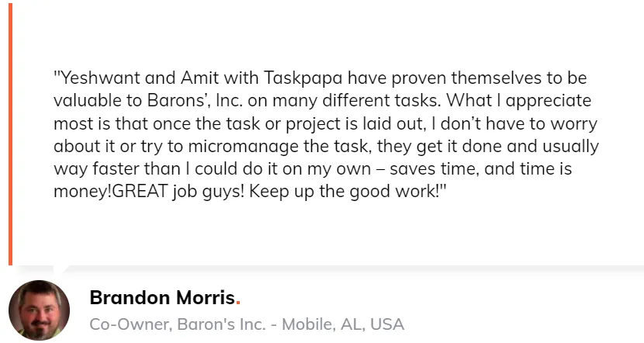Click the closing quotation mark after work!
Viewport: 644px width, 343px height.
click(x=443, y=187)
